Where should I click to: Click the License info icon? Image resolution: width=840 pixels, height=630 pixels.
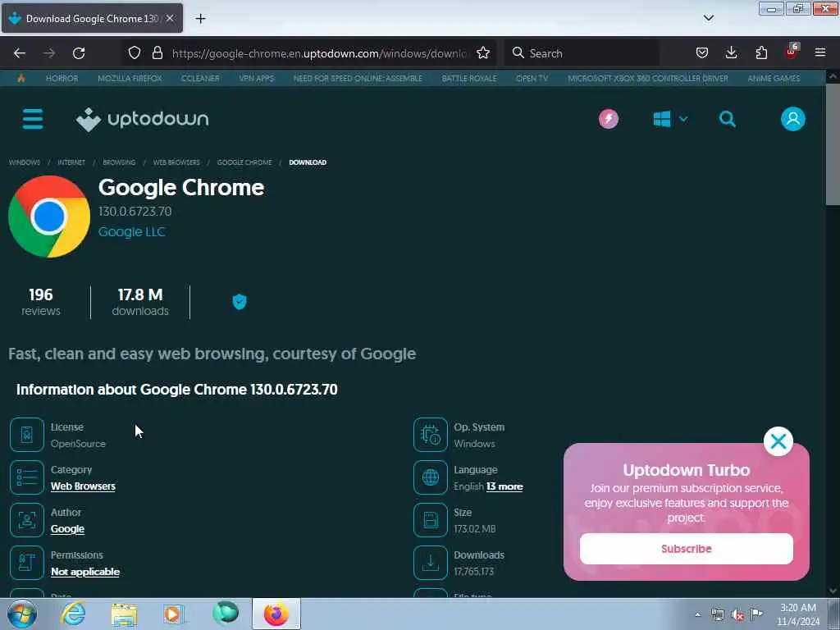tap(27, 435)
